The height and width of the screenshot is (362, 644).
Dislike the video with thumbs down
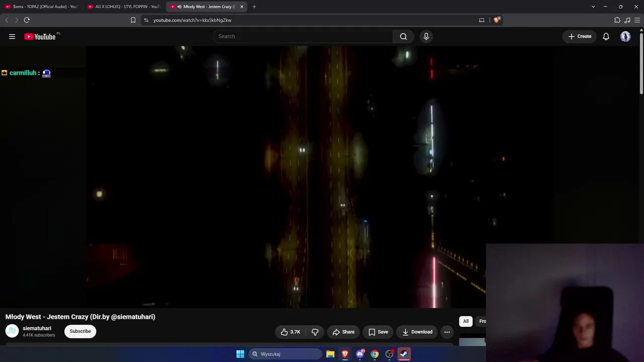coord(315,332)
